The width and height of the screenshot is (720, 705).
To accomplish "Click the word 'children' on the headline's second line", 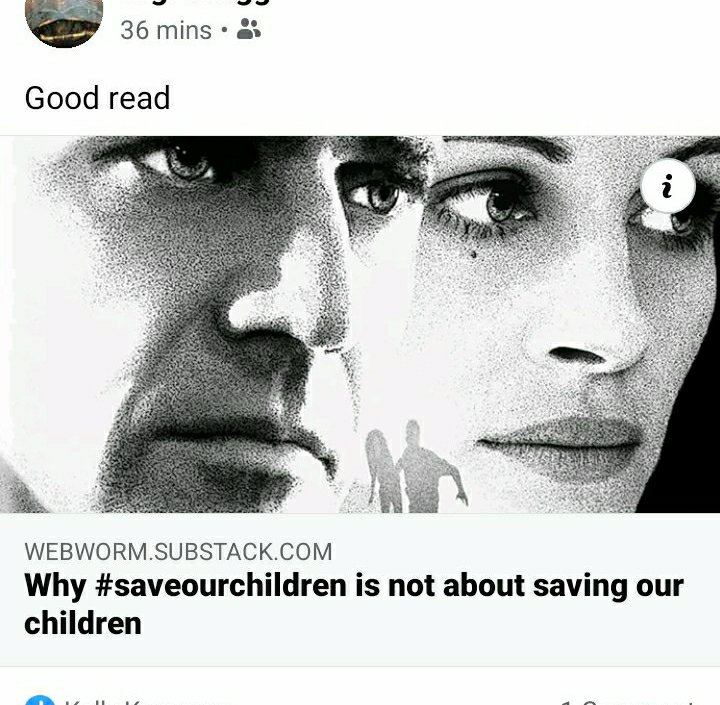I will [83, 623].
